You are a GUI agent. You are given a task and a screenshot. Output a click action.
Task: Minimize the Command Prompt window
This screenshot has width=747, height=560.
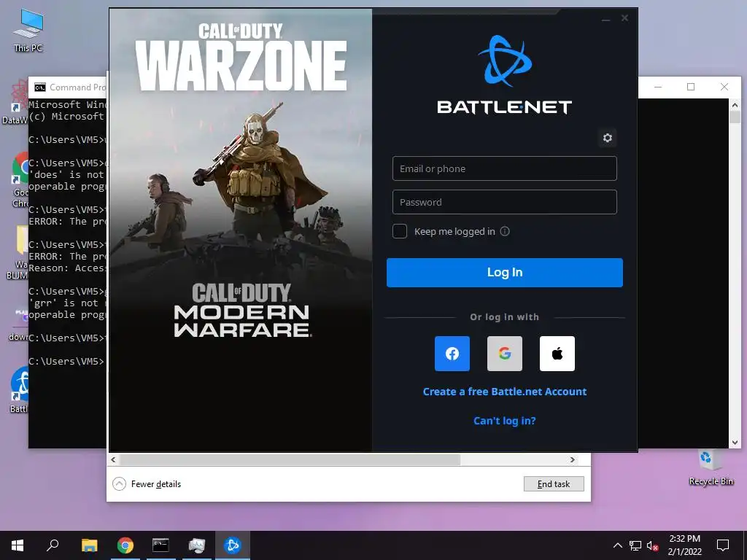[658, 87]
